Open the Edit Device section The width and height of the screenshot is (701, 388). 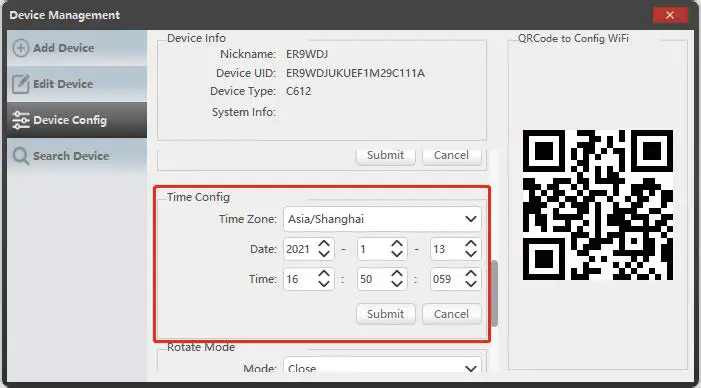pos(76,84)
